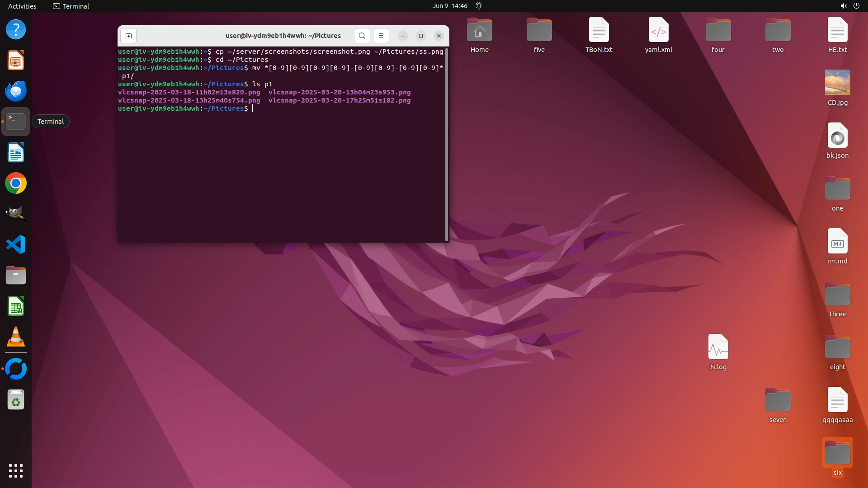Open LibreOffice Calc from dock
The height and width of the screenshot is (488, 868).
16,307
